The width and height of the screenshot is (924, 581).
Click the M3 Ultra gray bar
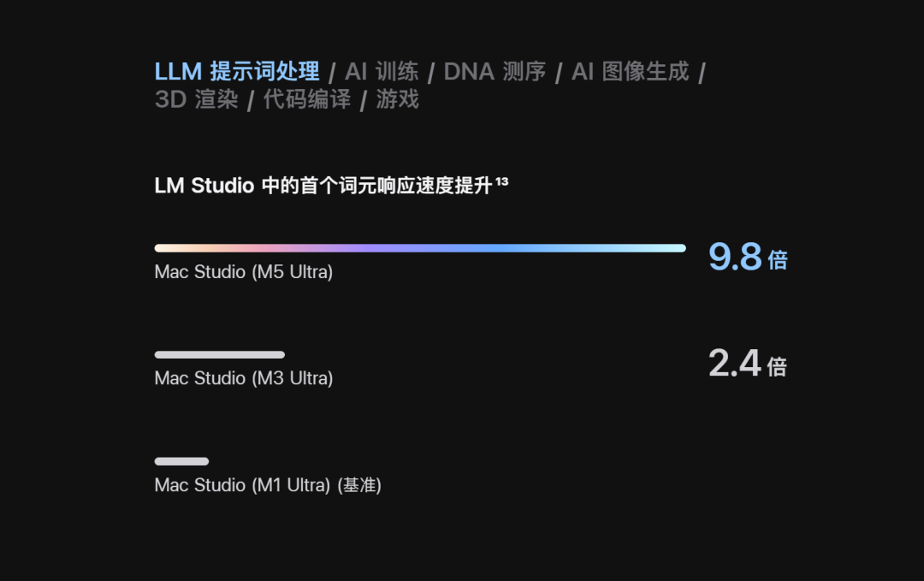pos(220,355)
